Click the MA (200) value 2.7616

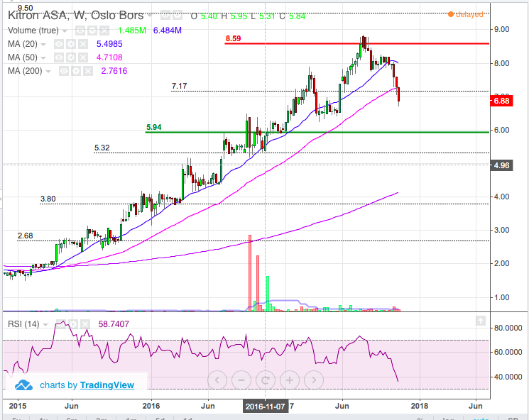point(114,71)
